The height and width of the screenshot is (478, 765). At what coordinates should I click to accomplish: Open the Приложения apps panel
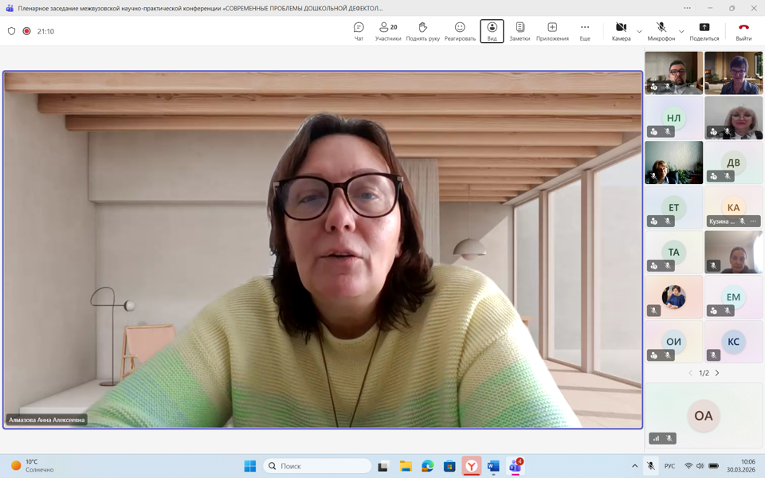pyautogui.click(x=552, y=31)
